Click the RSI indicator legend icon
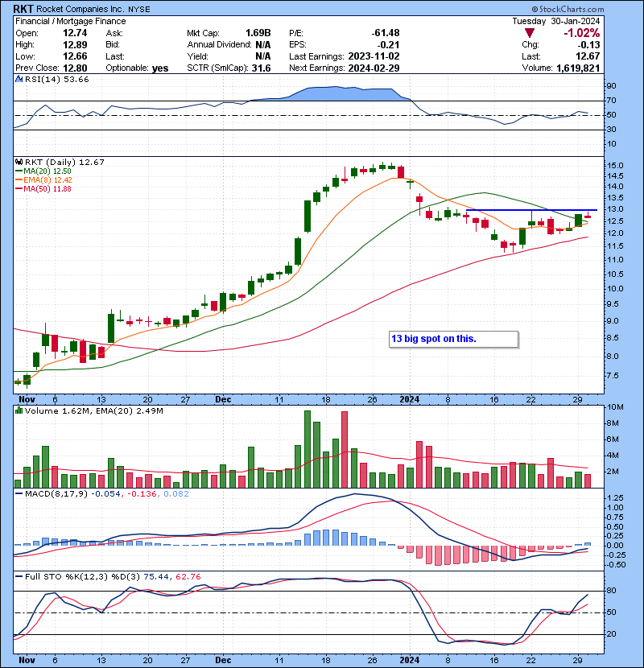This screenshot has height=668, width=644. tap(19, 79)
